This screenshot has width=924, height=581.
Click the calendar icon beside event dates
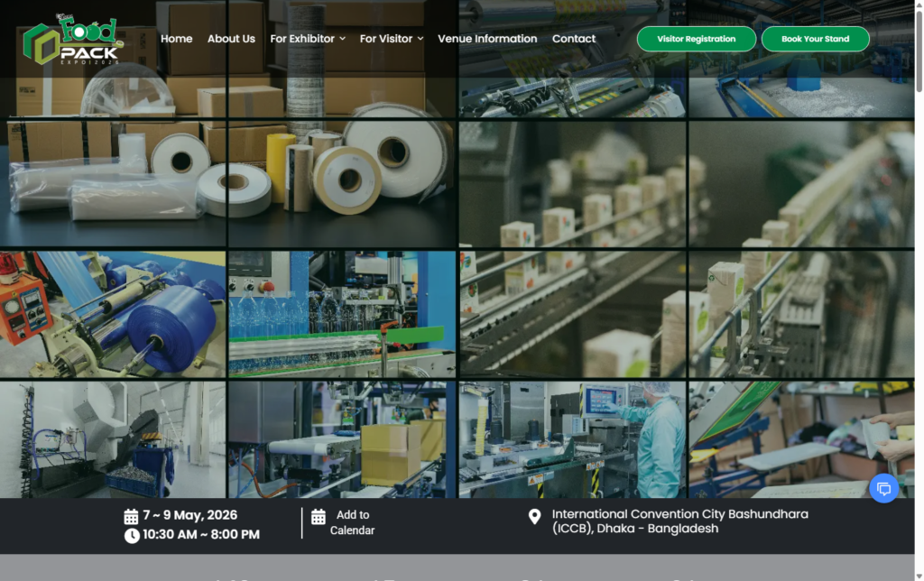point(131,516)
